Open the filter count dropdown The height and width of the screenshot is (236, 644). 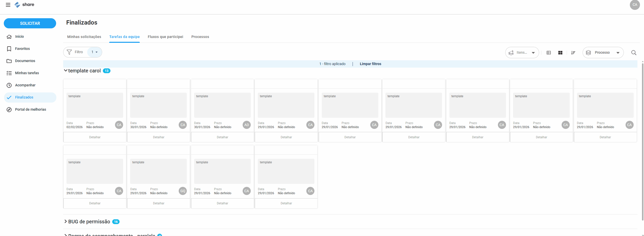95,52
